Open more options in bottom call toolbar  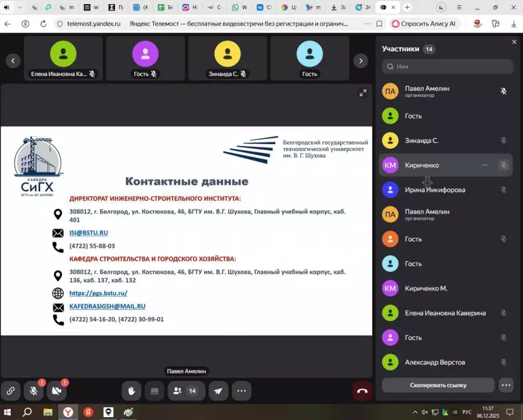pyautogui.click(x=242, y=391)
